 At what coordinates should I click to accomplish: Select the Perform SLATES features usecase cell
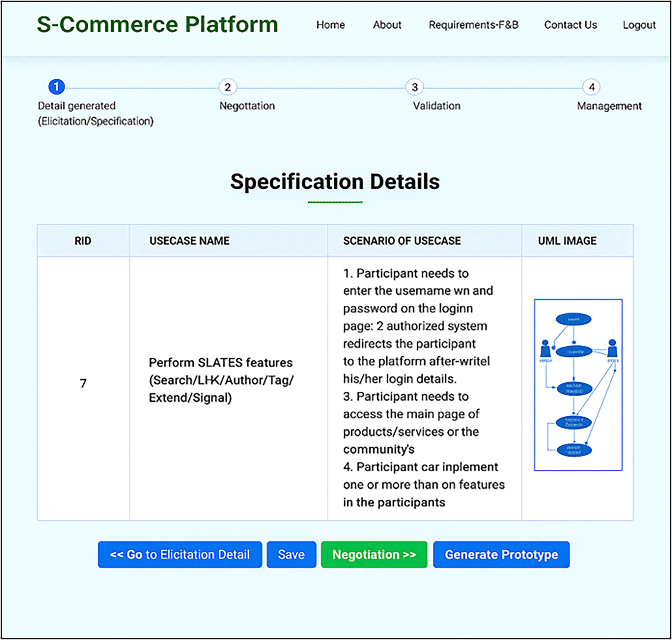pyautogui.click(x=221, y=380)
